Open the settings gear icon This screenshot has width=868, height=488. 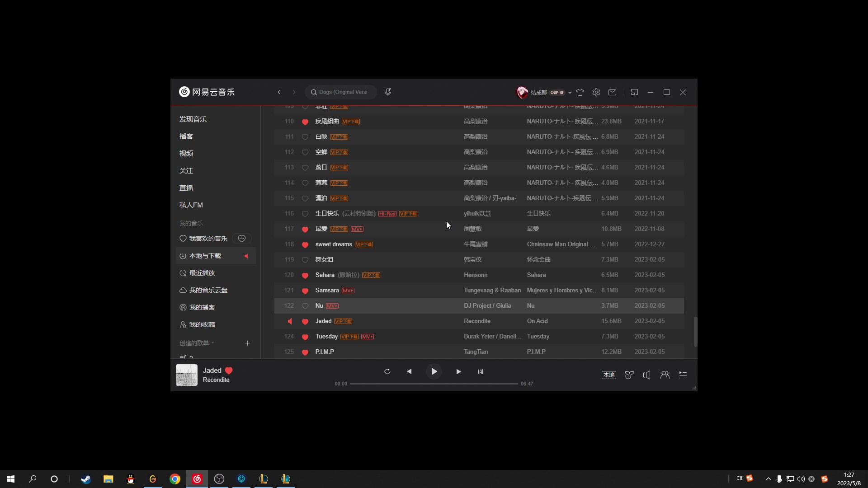(596, 92)
